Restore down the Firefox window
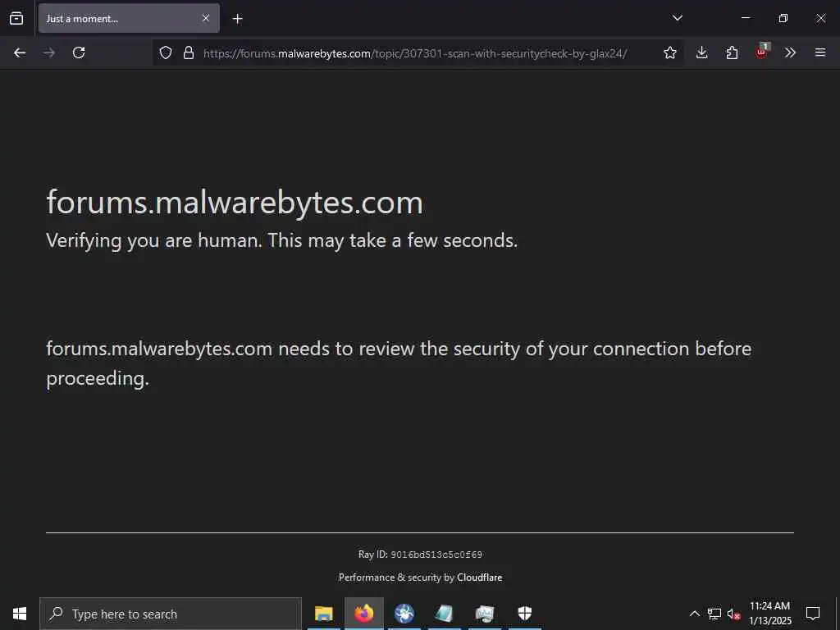This screenshot has height=630, width=840. [783, 18]
